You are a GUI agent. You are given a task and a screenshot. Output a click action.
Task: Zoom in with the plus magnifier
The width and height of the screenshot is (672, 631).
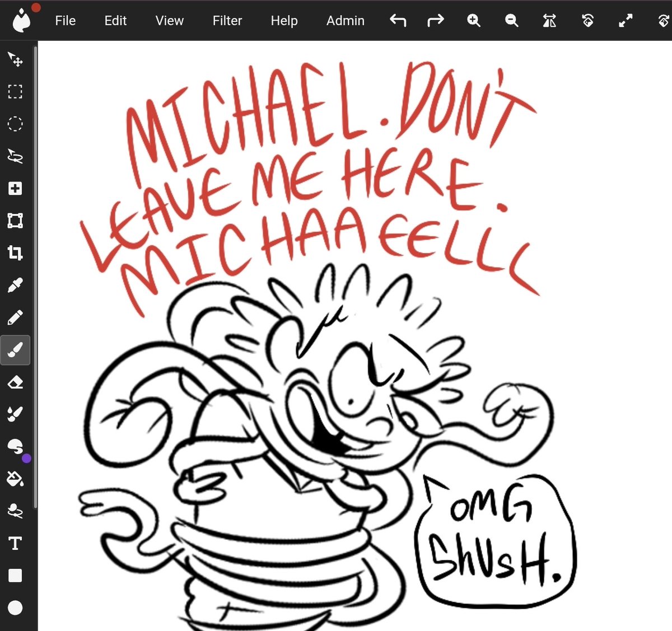474,21
